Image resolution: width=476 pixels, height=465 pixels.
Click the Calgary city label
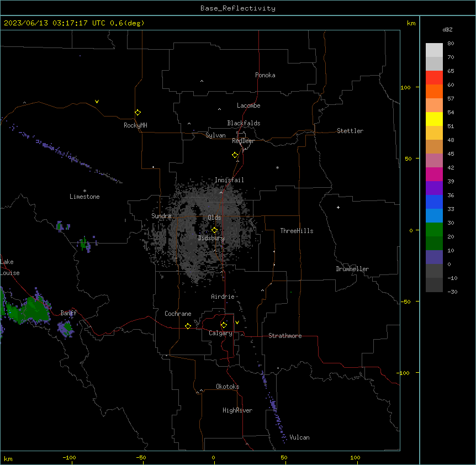(x=220, y=333)
